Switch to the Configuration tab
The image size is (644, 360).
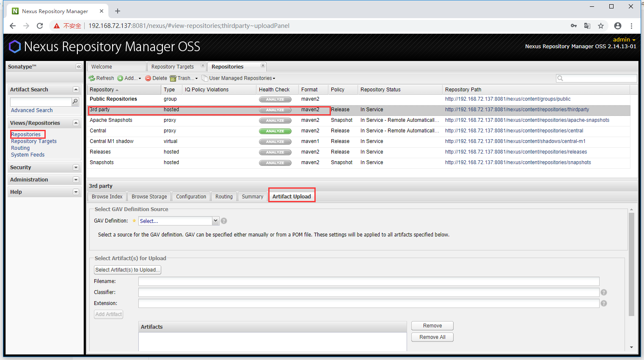191,197
